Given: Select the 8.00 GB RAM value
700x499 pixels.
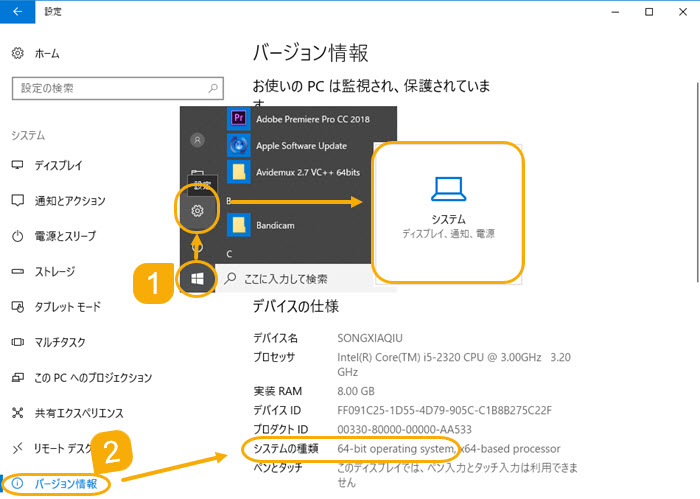Looking at the screenshot, I should click(356, 391).
